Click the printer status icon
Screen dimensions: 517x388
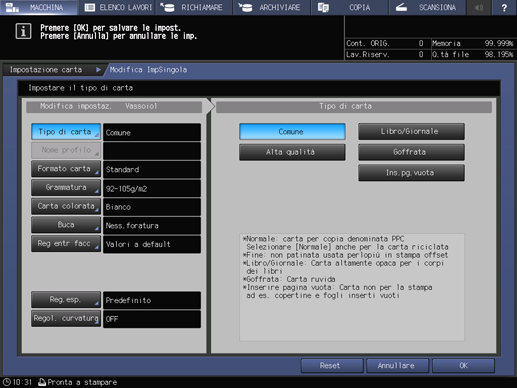coord(42,382)
